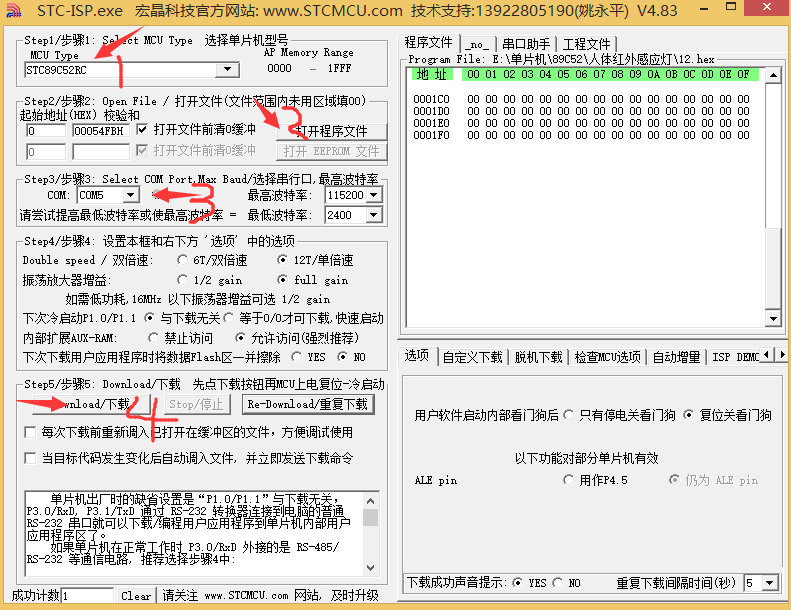
Task: Click hex row address 0001D0
Action: pyautogui.click(x=431, y=111)
